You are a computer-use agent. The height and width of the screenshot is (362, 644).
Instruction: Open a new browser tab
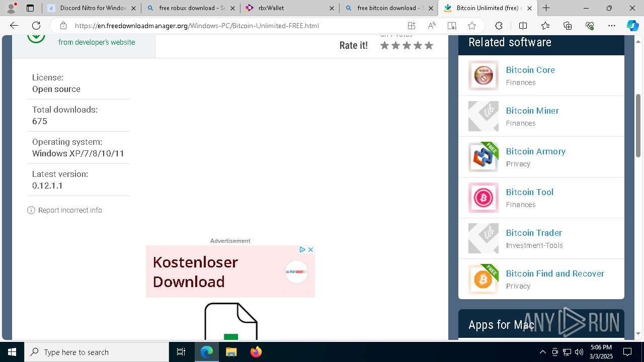tap(546, 8)
